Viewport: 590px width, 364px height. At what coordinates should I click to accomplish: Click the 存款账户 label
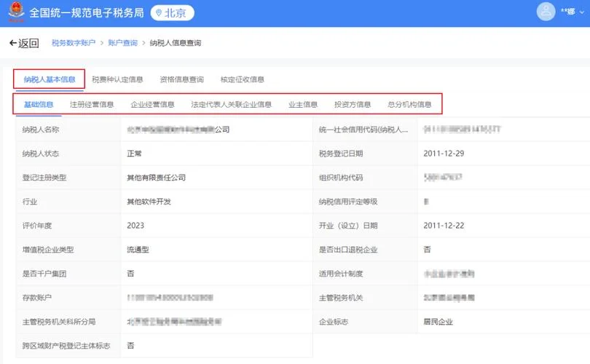pyautogui.click(x=37, y=298)
